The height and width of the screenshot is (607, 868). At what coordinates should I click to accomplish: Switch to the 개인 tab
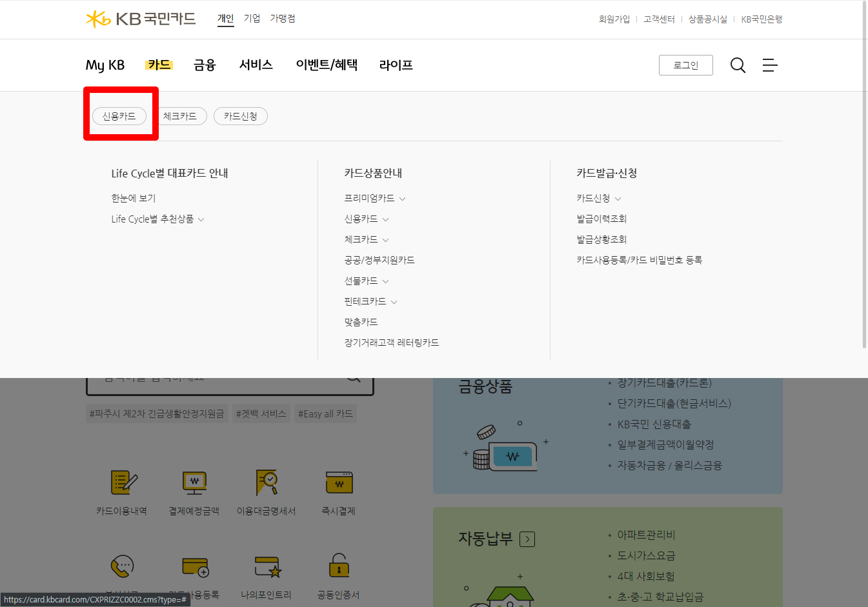(225, 18)
